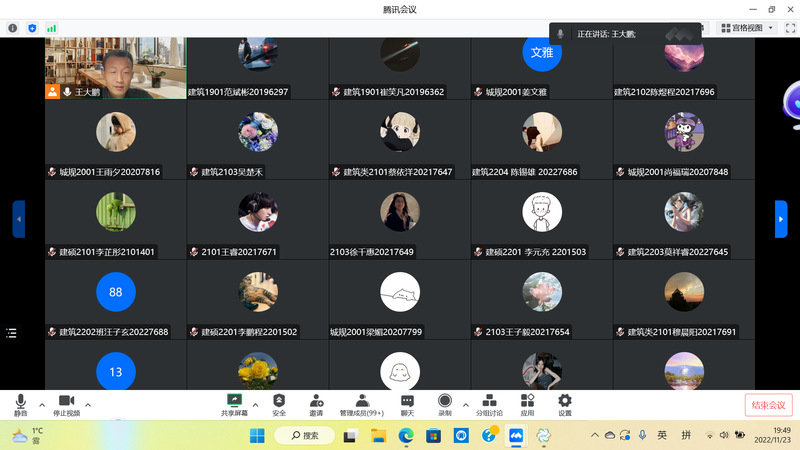Mute the microphone with 静音 button

[21, 404]
